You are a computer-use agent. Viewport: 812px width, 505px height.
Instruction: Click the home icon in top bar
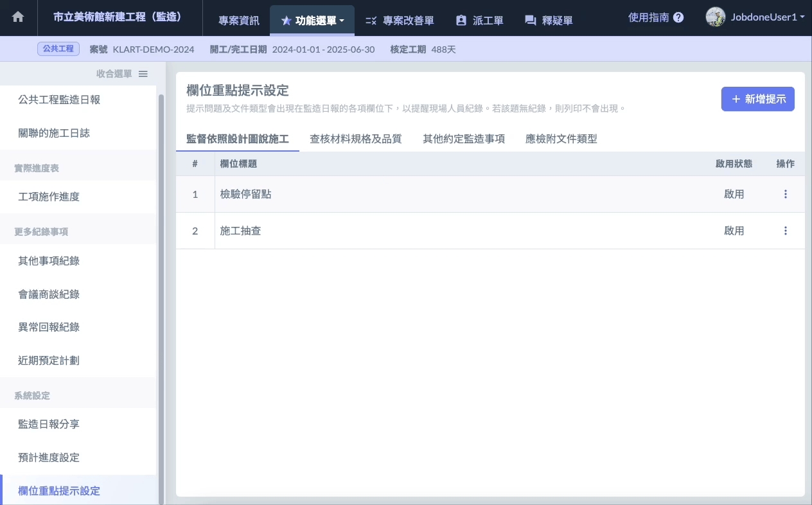[x=18, y=18]
